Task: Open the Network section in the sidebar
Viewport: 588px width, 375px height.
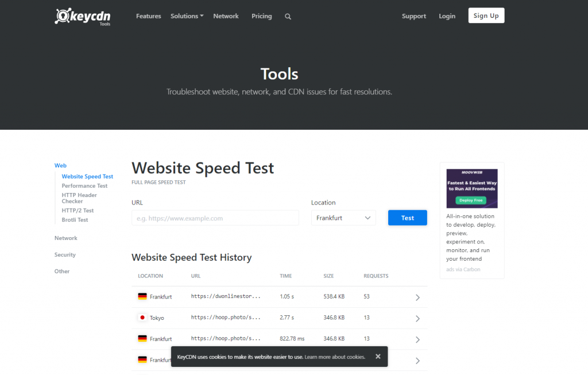Action: coord(65,238)
